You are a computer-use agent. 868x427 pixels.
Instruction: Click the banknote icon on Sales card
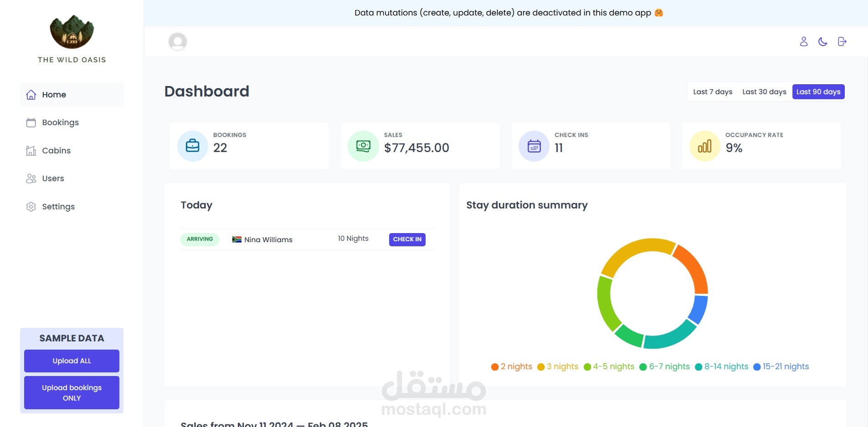pos(363,146)
